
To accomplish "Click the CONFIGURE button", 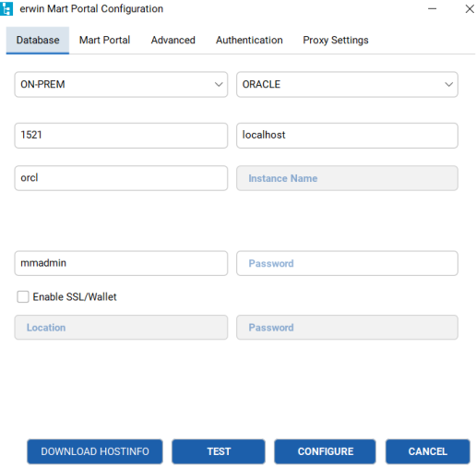I will [325, 451].
